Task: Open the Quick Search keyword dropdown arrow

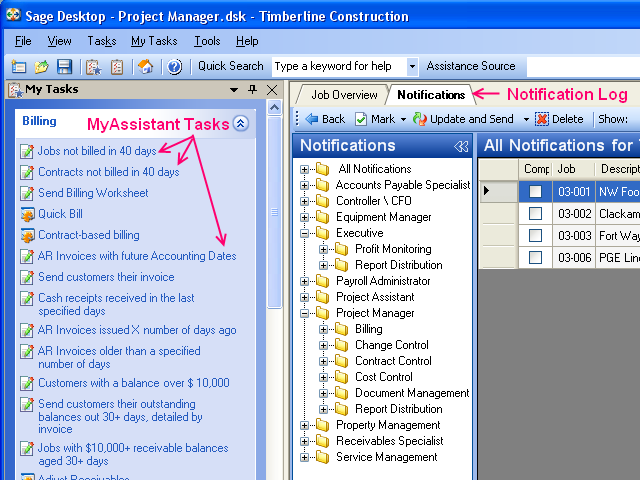Action: [x=412, y=66]
